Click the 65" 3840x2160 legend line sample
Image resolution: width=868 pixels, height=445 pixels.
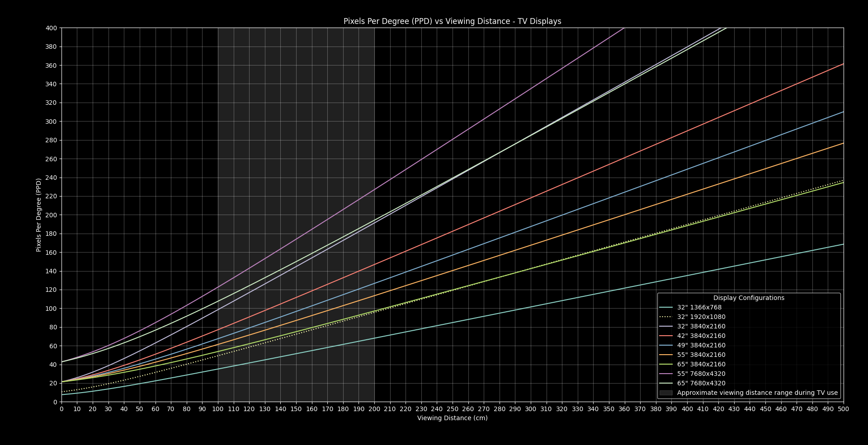666,365
